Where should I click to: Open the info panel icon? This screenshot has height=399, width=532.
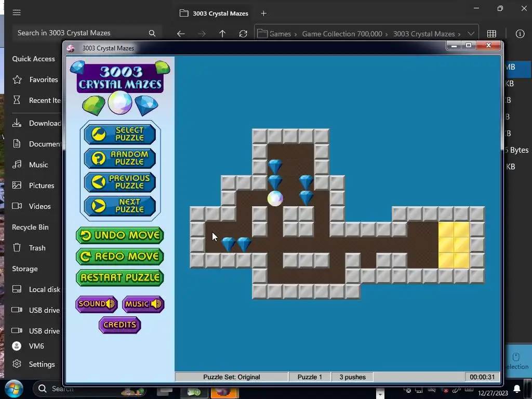pos(520,34)
